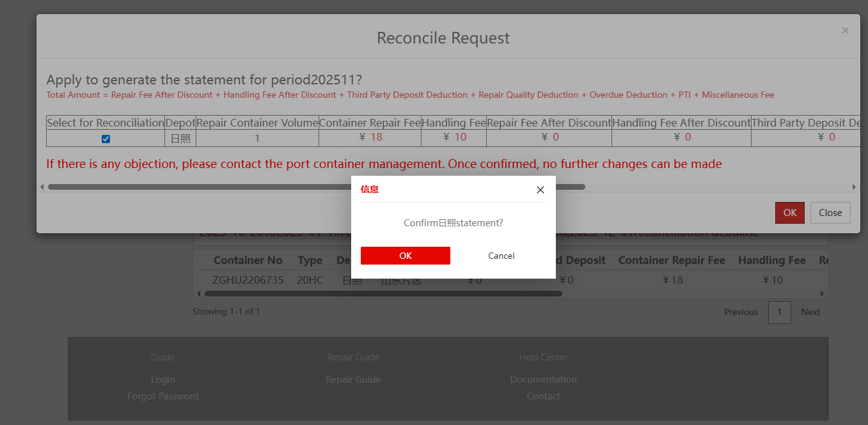Click the container list horizontal scrollbar
Image resolution: width=868 pixels, height=425 pixels.
(x=383, y=294)
